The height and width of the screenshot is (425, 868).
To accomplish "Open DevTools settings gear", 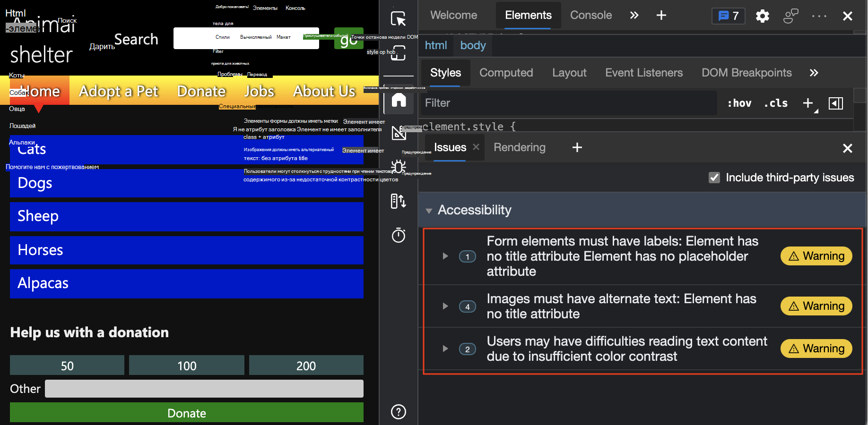I will pyautogui.click(x=762, y=16).
